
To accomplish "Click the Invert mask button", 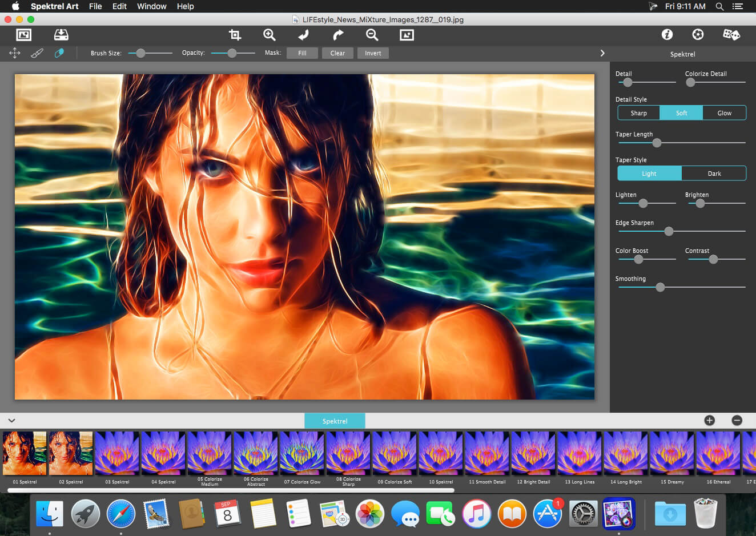I will (x=373, y=53).
